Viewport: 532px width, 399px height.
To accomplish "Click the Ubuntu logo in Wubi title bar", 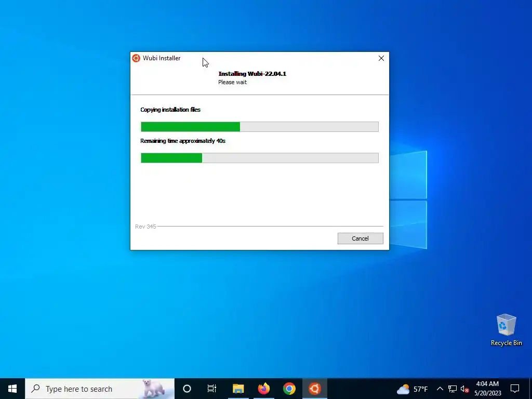I will [136, 58].
